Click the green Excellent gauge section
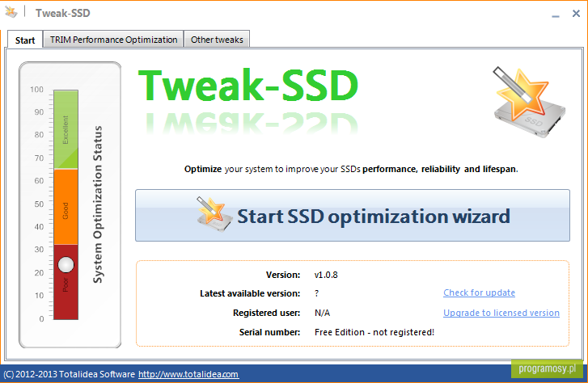 [x=66, y=129]
